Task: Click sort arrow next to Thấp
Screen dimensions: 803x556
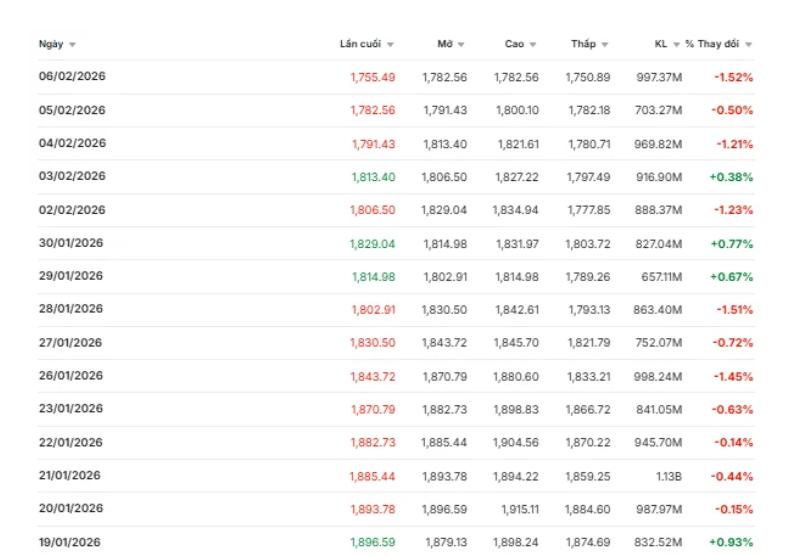Action: [x=605, y=45]
